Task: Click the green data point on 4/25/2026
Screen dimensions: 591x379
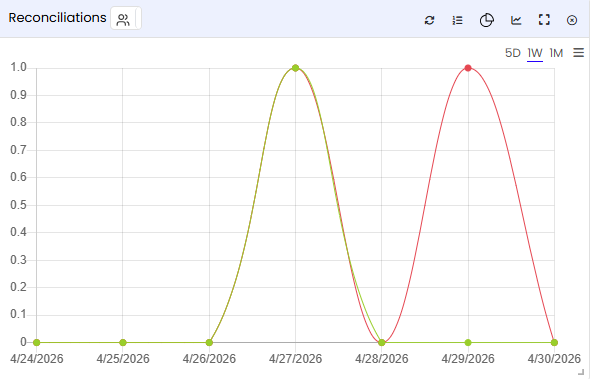Action: [122, 342]
